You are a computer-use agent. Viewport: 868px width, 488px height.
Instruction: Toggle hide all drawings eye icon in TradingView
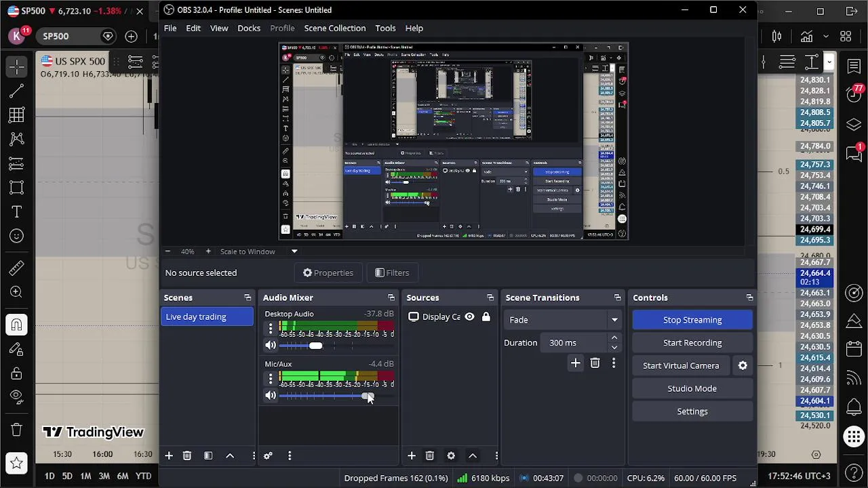17,397
